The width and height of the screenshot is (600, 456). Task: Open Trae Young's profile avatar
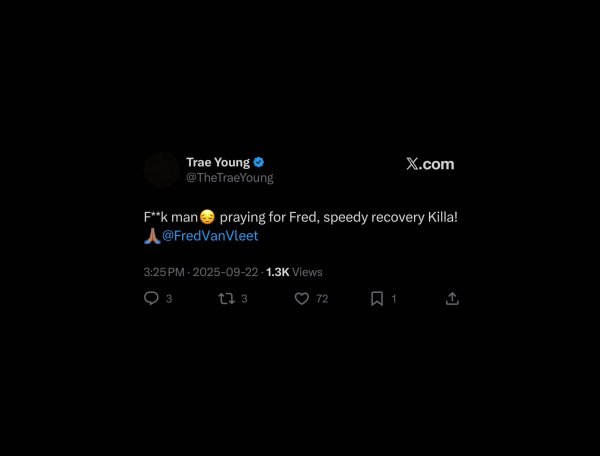coord(162,170)
